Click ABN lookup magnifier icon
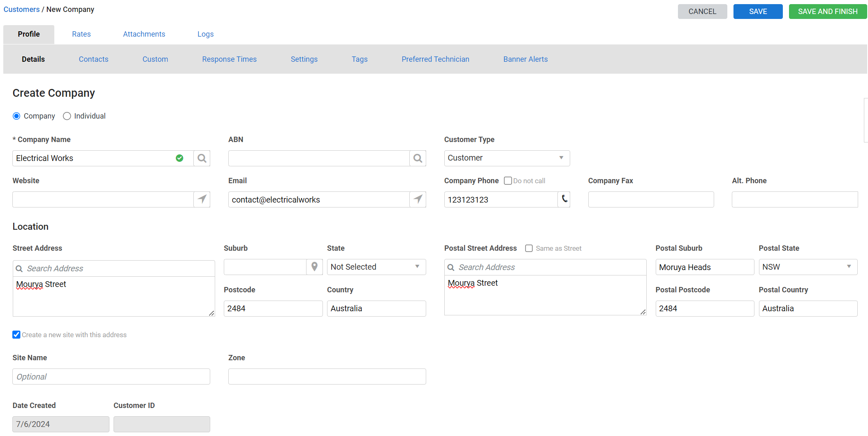Viewport: 868px width, 436px height. point(418,158)
